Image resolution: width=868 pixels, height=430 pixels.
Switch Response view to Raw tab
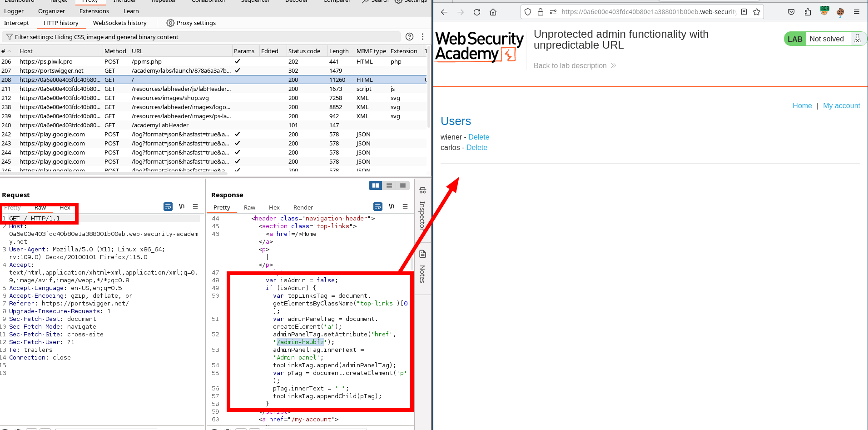tap(249, 207)
